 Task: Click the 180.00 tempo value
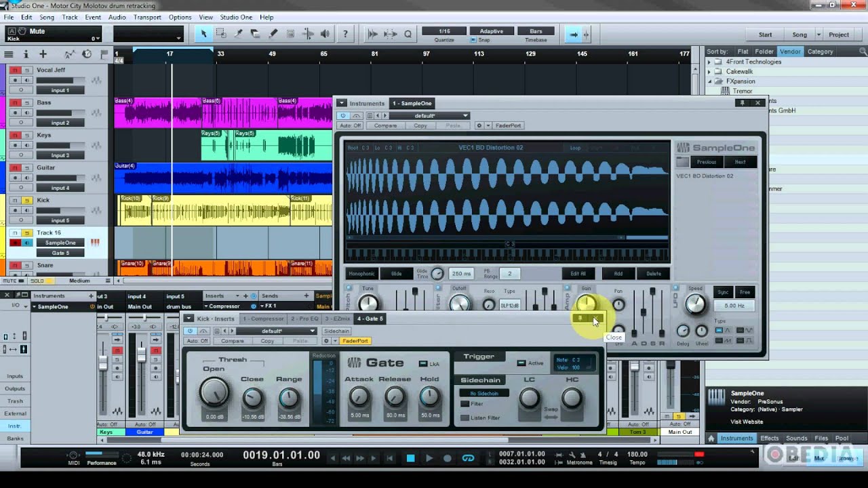637,454
